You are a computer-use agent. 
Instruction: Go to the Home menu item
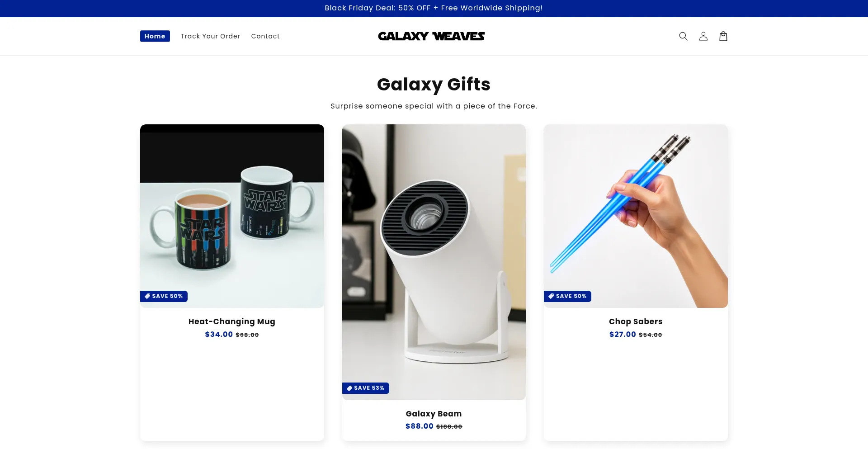pos(155,36)
